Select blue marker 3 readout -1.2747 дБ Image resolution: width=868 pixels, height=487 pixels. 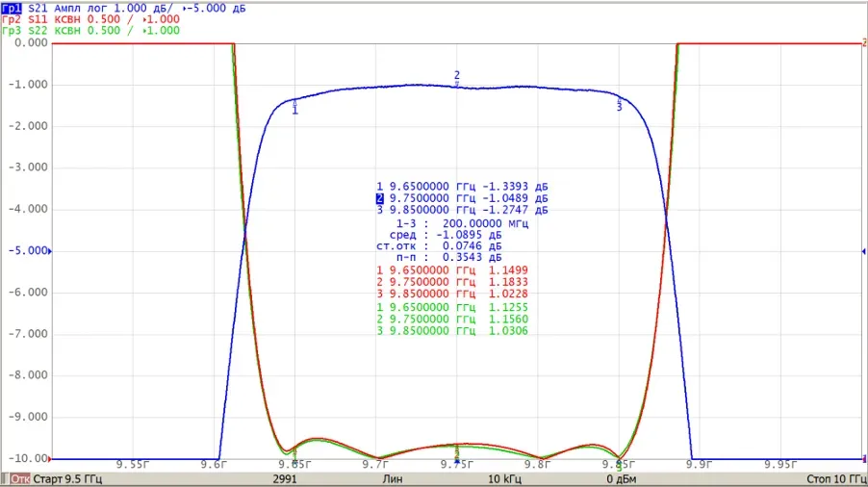tap(462, 210)
